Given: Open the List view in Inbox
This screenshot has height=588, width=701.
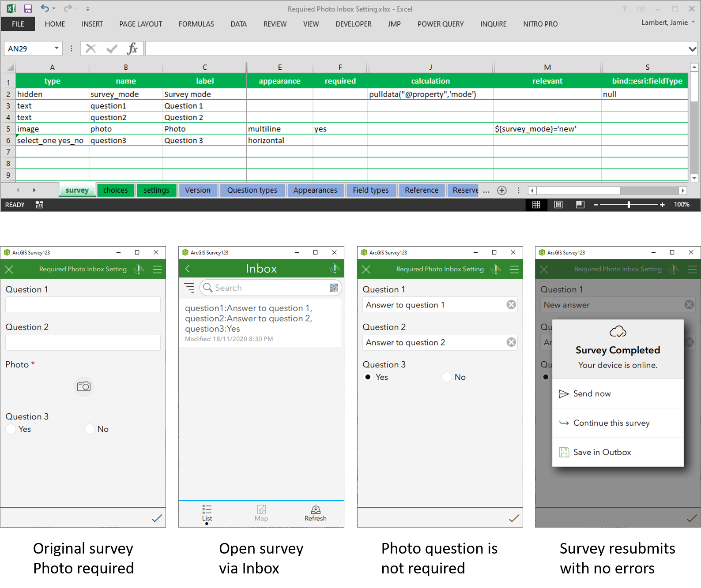Looking at the screenshot, I should click(207, 514).
